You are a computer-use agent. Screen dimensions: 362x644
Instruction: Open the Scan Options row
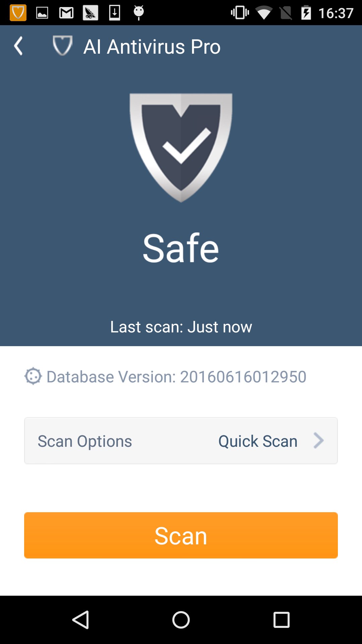[181, 441]
